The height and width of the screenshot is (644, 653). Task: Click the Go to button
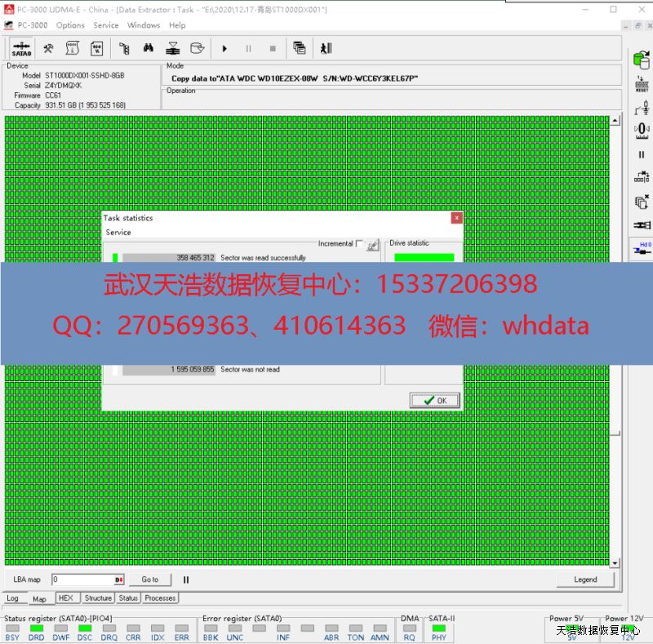(150, 580)
